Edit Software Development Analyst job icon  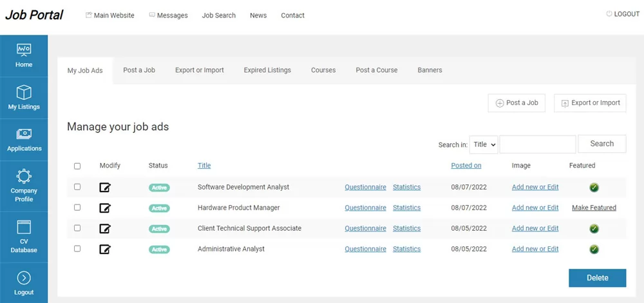(x=105, y=188)
